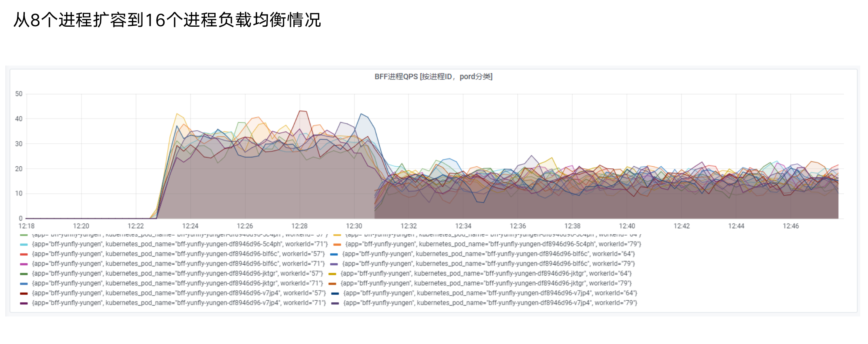
Task: Click the 50 value on the Y axis
Action: point(19,94)
